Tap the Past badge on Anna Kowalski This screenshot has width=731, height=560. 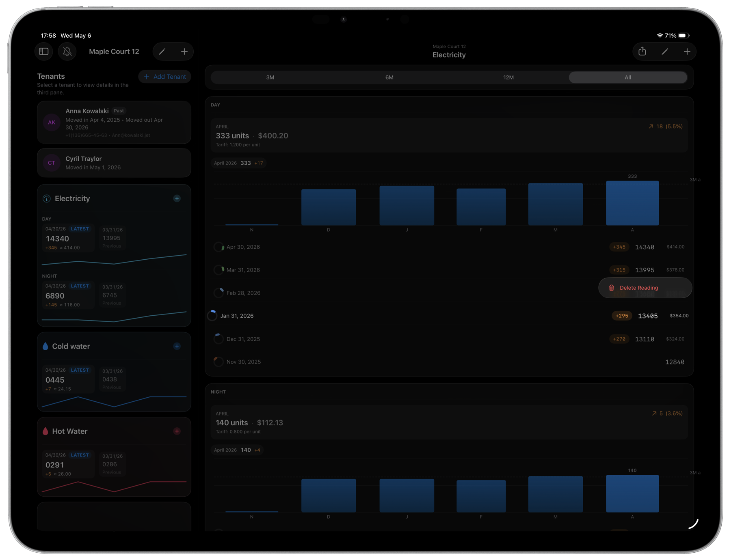coord(119,111)
